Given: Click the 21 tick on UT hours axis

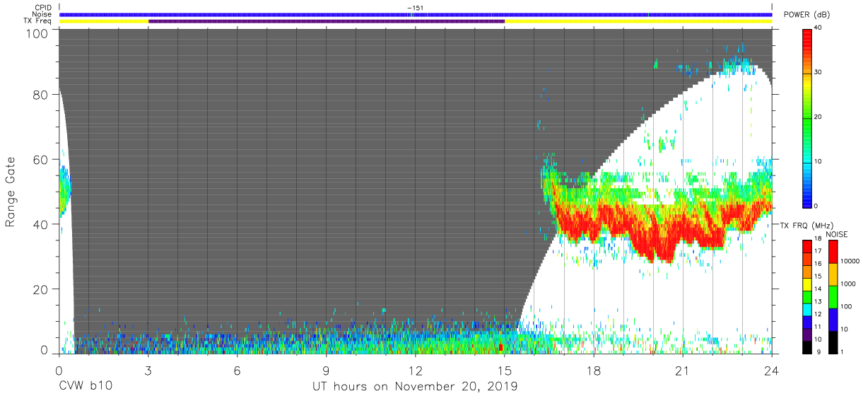Looking at the screenshot, I should tap(682, 371).
